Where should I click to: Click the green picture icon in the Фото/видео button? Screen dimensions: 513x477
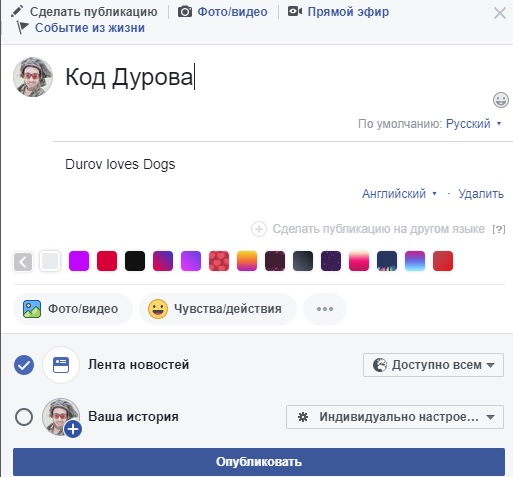[x=32, y=309]
